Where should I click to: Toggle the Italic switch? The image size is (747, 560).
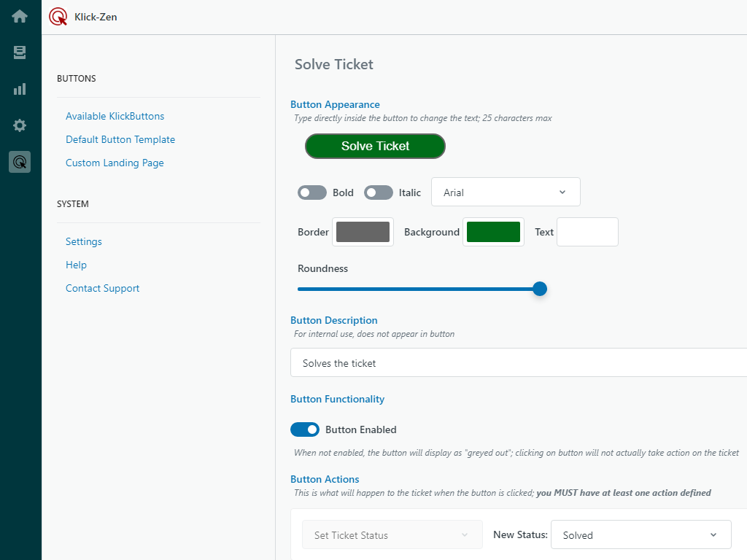point(379,192)
